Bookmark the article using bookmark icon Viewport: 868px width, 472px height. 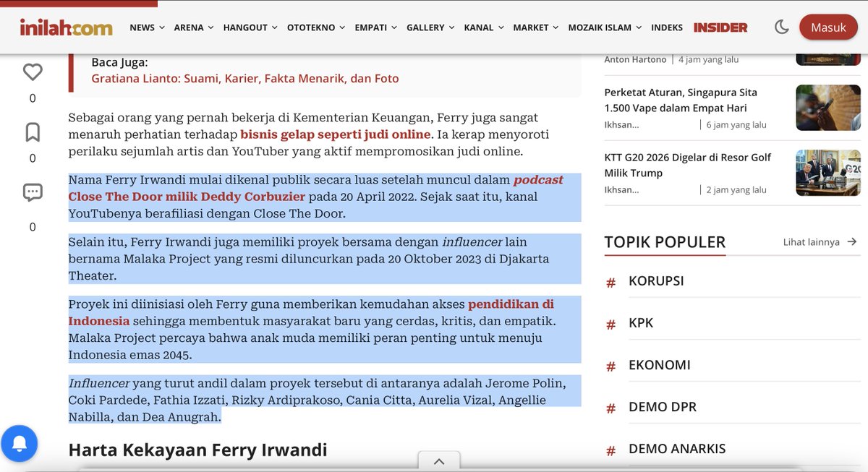tap(33, 132)
